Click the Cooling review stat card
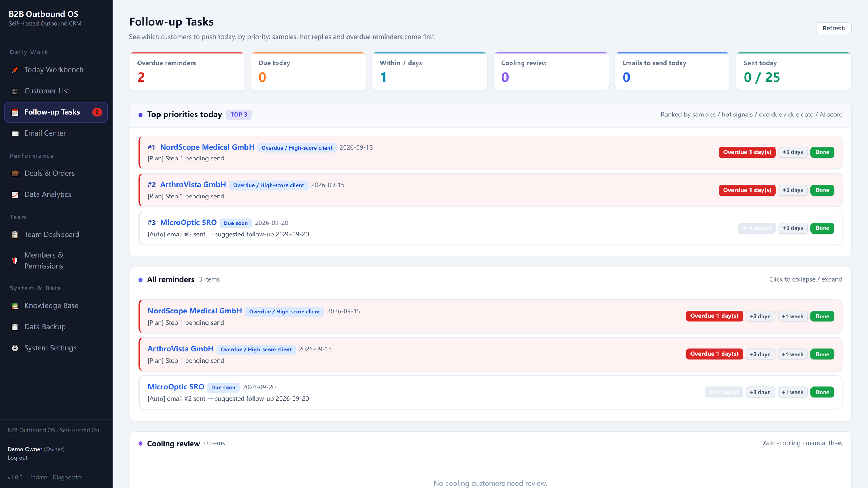The image size is (868, 488). (551, 71)
